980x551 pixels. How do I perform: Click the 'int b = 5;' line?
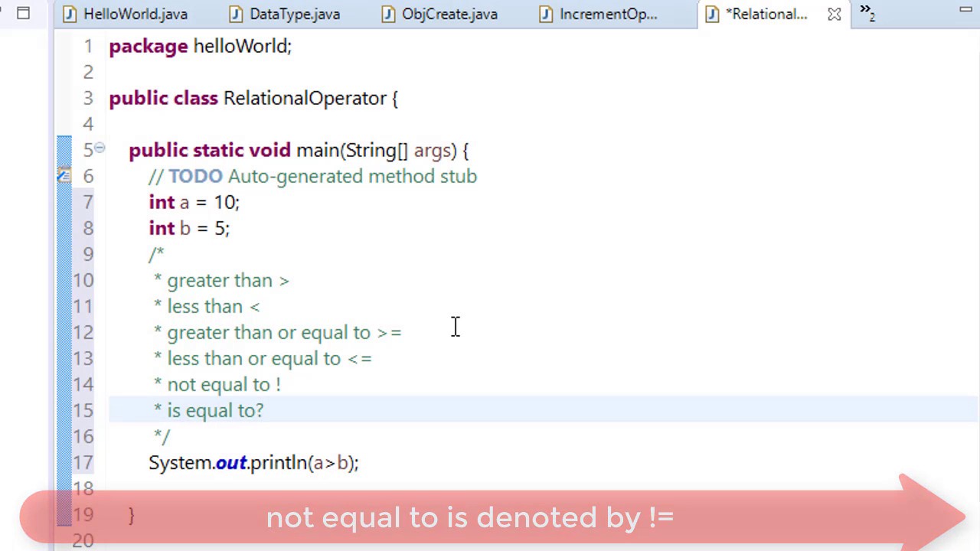point(189,229)
